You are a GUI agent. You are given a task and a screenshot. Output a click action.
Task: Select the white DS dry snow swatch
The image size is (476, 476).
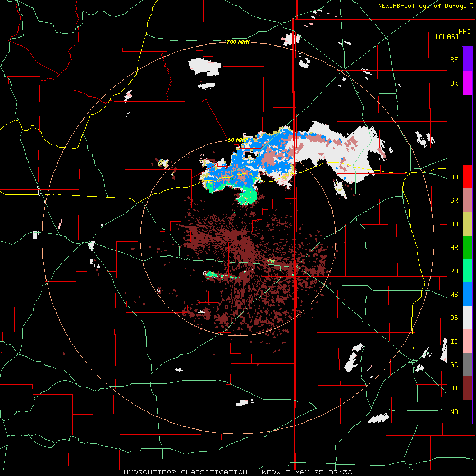click(467, 317)
